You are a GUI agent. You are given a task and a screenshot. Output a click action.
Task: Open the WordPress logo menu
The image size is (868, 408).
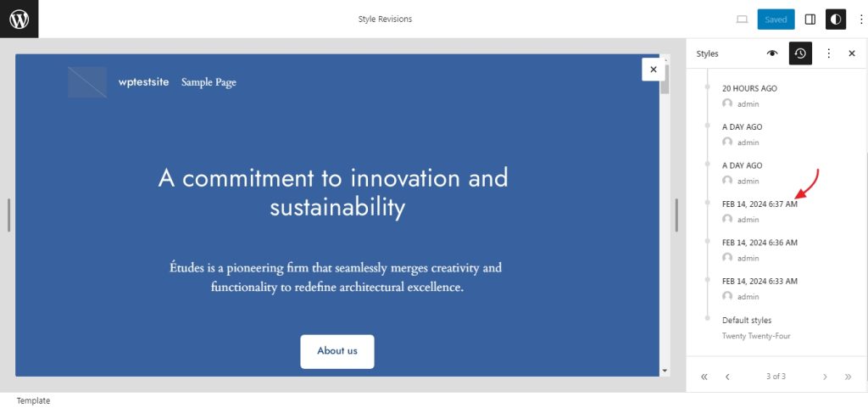coord(19,19)
